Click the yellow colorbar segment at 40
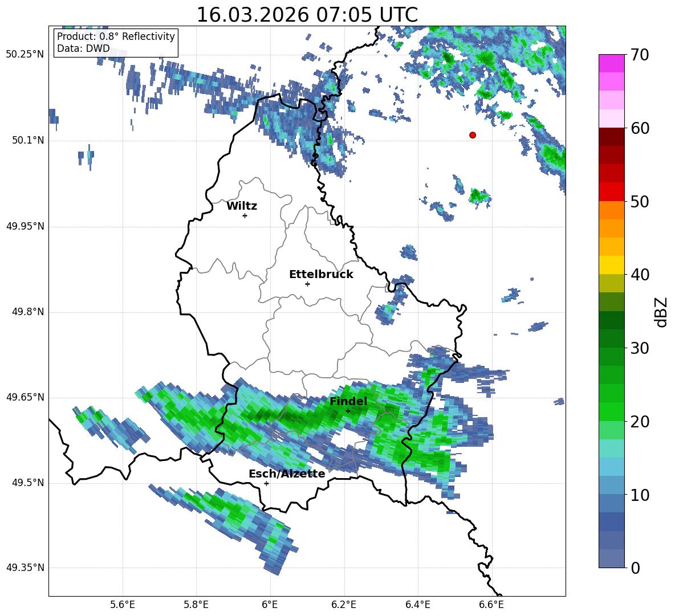Viewport: 675px width, 616px height. (611, 265)
